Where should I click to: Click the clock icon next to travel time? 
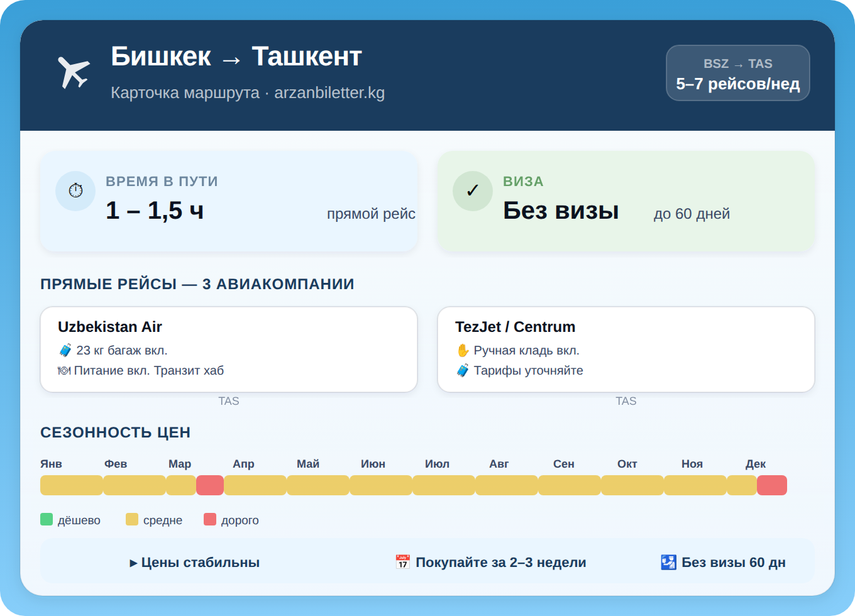coord(75,190)
